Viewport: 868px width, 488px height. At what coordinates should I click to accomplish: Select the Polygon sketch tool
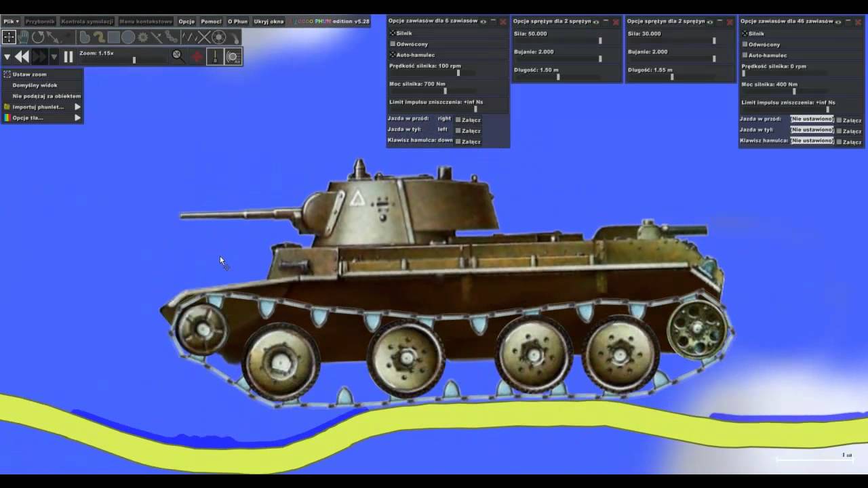click(x=84, y=37)
